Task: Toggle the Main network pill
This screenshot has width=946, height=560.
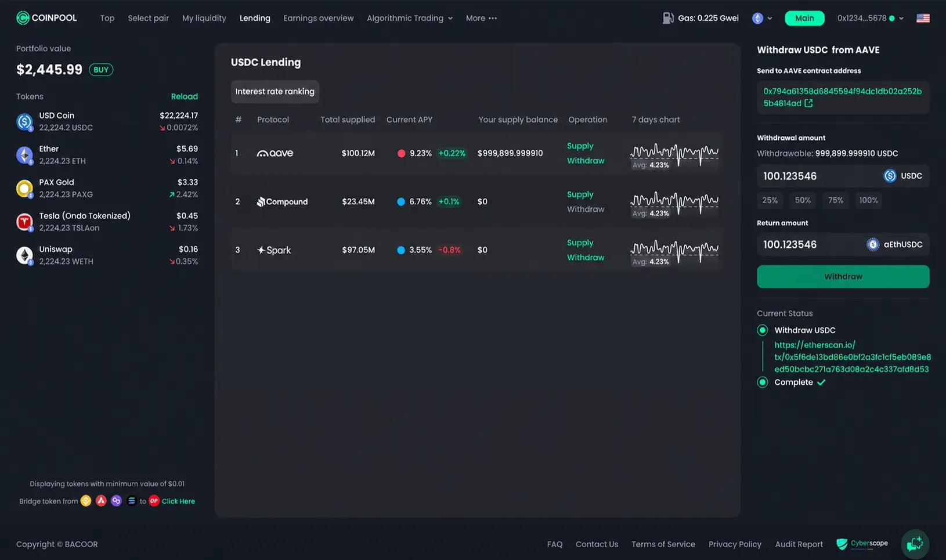Action: click(x=804, y=18)
